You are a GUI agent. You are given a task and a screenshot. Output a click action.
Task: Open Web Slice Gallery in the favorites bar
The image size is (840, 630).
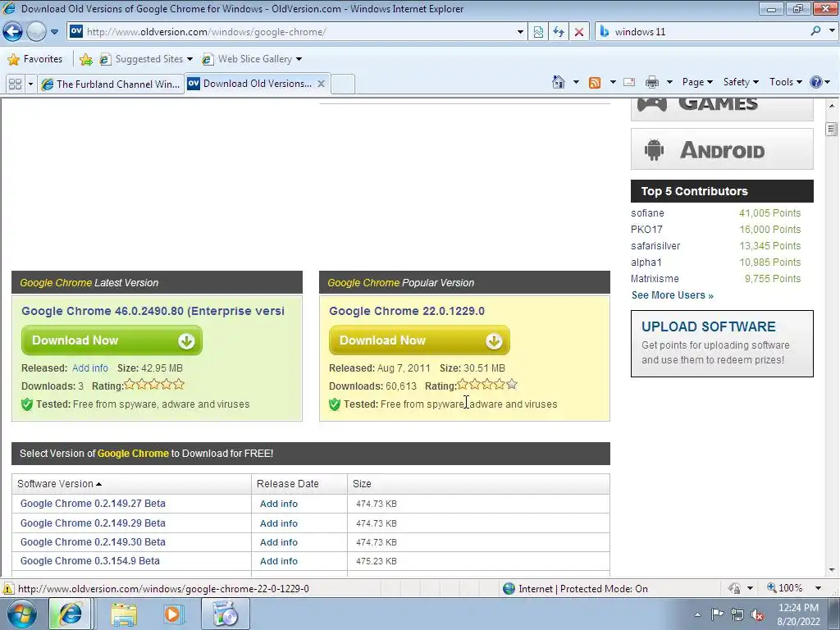point(252,59)
